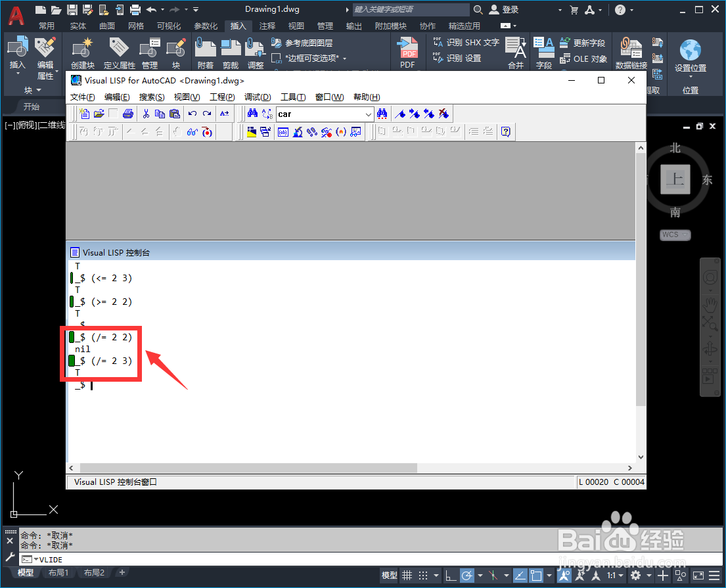Toggle isometric drafting in status bar

click(493, 576)
